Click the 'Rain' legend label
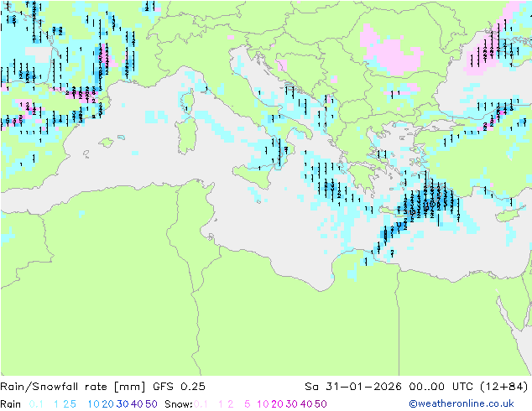Image resolution: width=532 pixels, height=411 pixels. pyautogui.click(x=11, y=404)
